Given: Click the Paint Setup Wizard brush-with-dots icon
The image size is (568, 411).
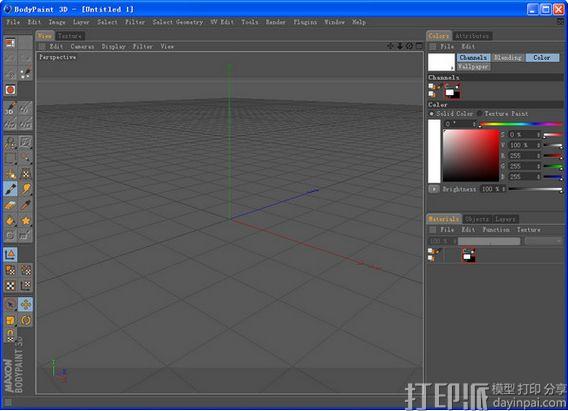Looking at the screenshot, I should pyautogui.click(x=25, y=74).
